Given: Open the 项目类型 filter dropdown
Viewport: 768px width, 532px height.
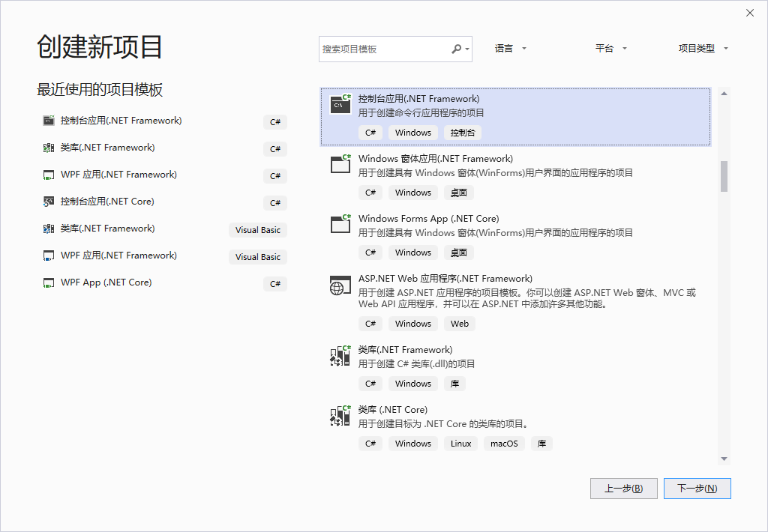Looking at the screenshot, I should pos(703,49).
